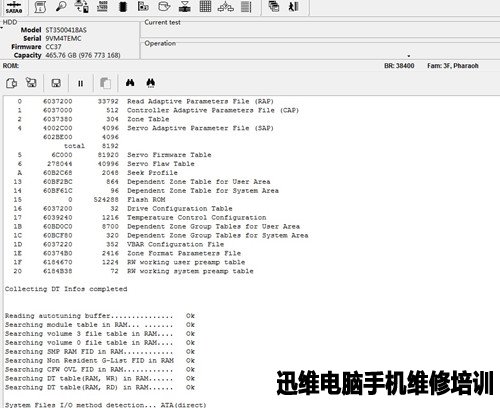Open the scroll document icon next to SATA0

[x=40, y=7]
